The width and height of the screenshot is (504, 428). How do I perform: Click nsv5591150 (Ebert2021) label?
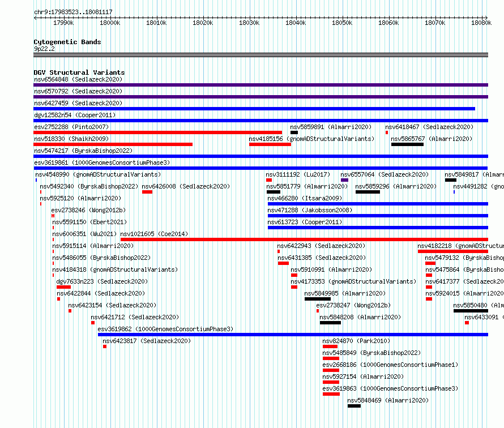pos(89,222)
